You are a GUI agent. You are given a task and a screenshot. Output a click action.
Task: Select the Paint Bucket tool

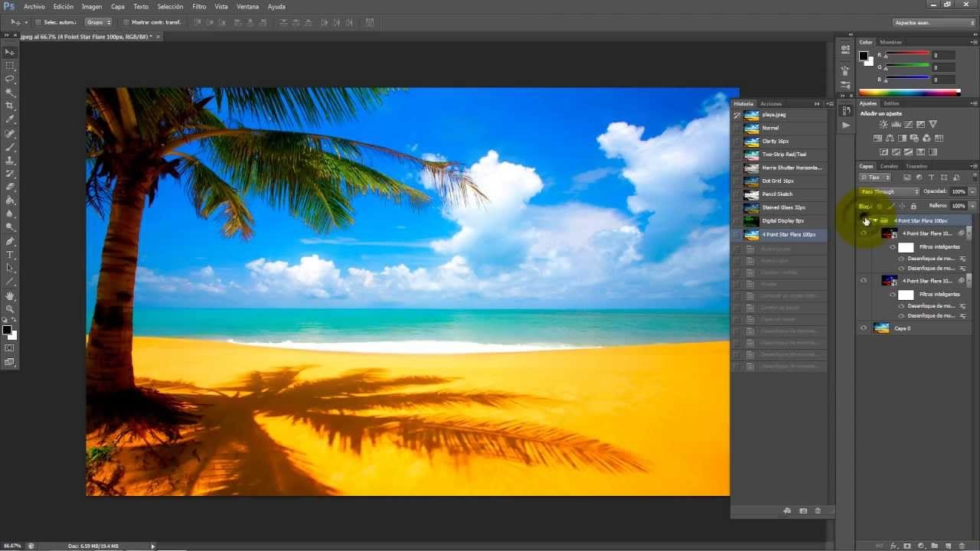tap(10, 201)
